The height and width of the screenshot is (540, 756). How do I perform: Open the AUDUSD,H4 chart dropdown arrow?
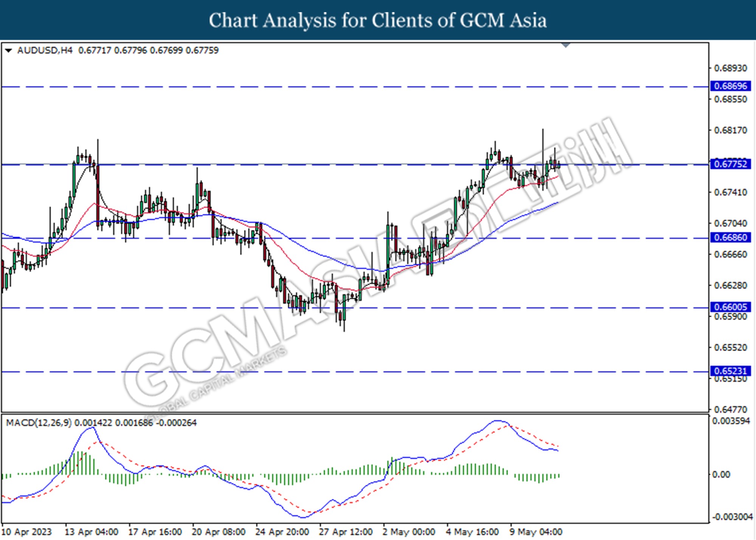click(x=9, y=50)
